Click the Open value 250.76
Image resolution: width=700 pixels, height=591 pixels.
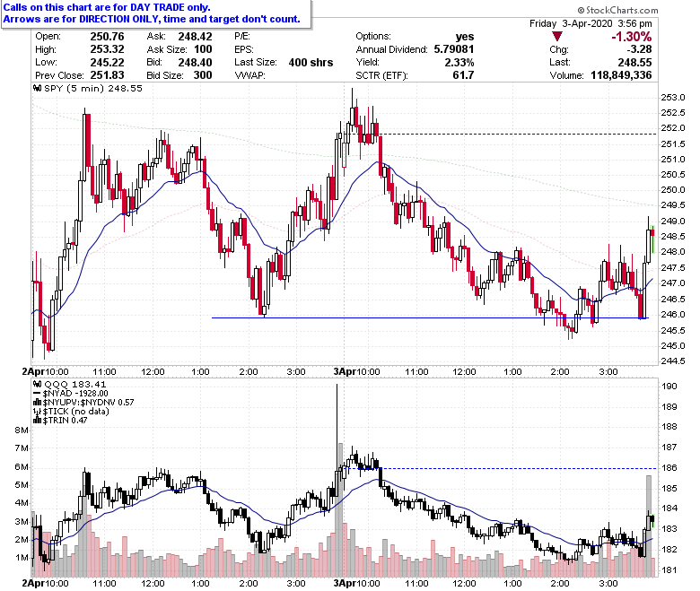[x=107, y=37]
